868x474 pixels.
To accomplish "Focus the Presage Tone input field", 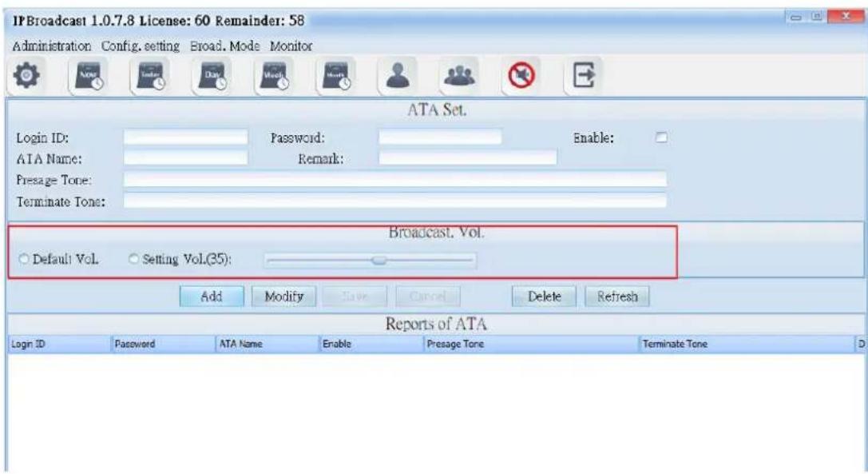I will [394, 180].
